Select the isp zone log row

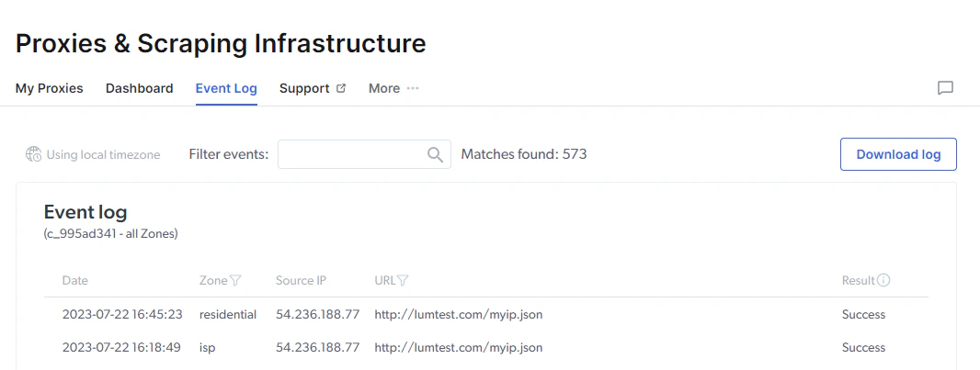486,348
